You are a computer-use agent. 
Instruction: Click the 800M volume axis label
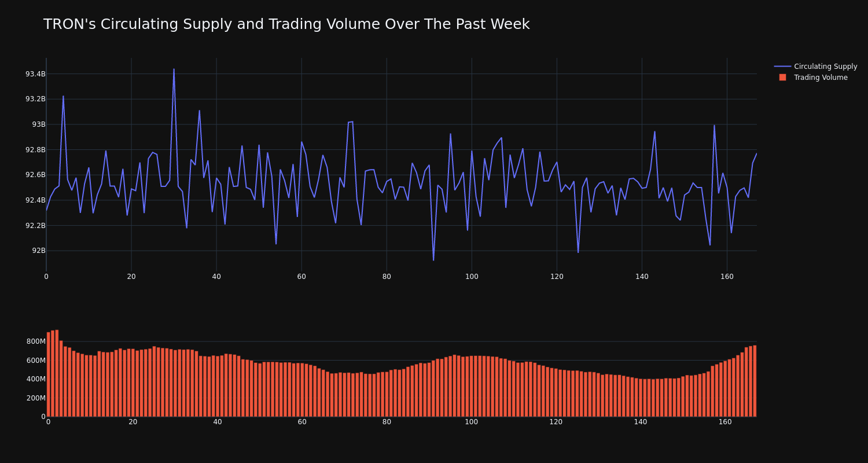[x=35, y=341]
